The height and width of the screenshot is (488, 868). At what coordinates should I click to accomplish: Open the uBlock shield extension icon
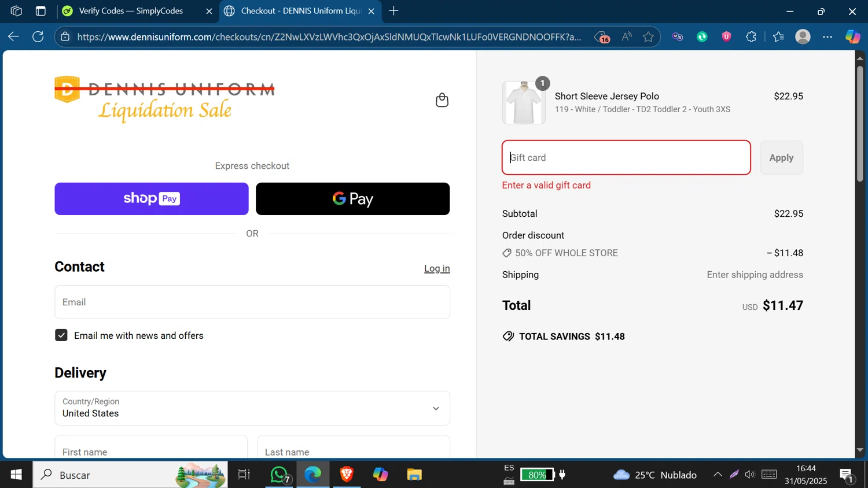point(726,36)
